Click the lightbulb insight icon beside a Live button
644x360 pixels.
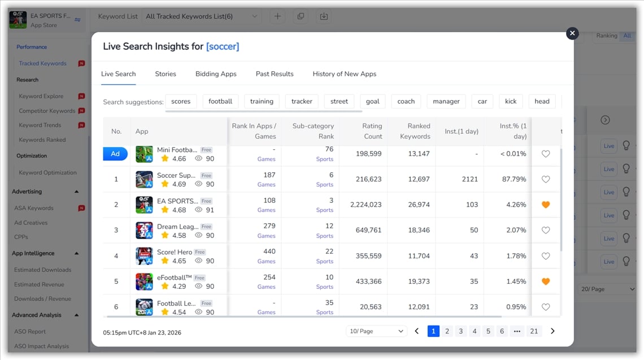626,145
